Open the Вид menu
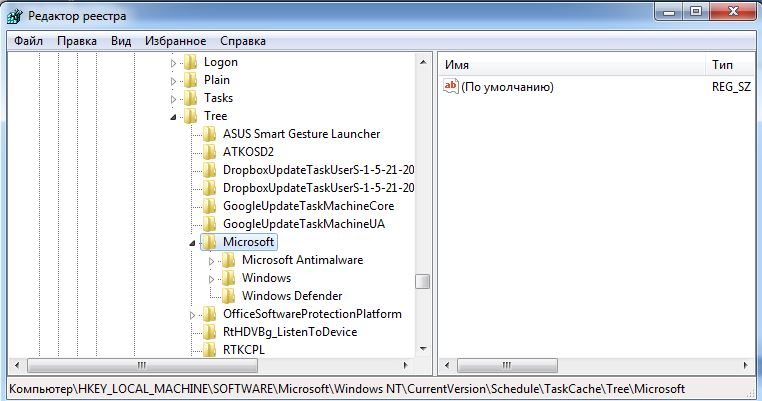Screen dimensions: 762x401 tap(121, 41)
